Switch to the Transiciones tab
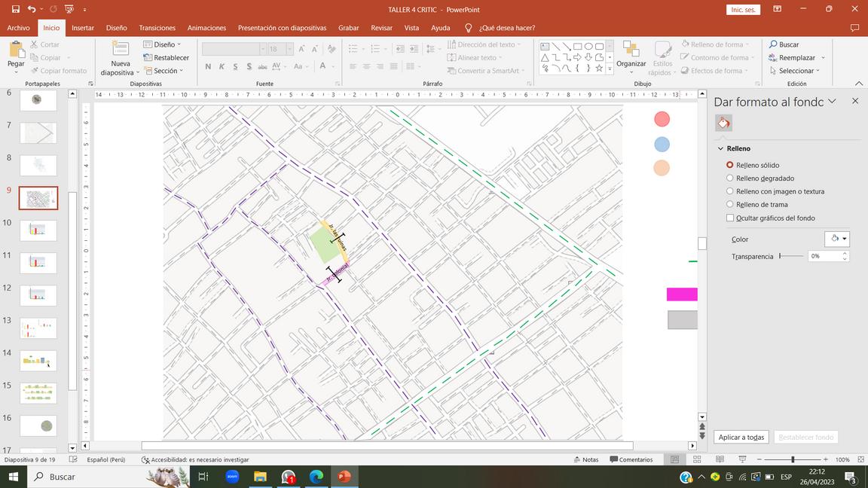The image size is (868, 488). point(157,28)
